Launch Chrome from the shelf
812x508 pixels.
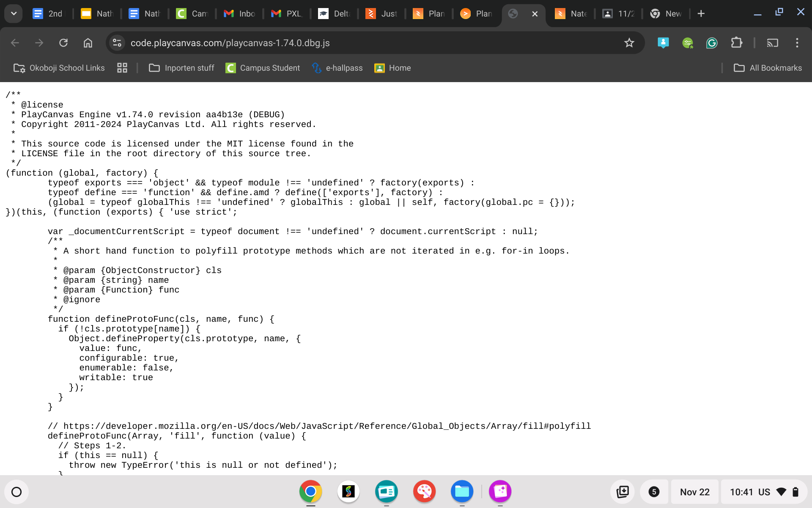coord(310,491)
